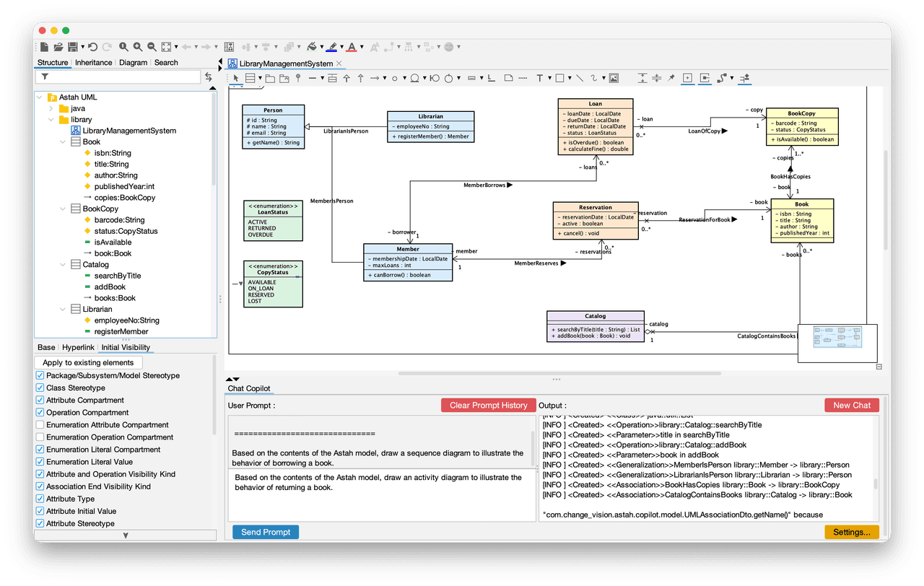The width and height of the screenshot is (924, 586).
Task: Switch to the Inheritance tab
Action: pos(94,63)
